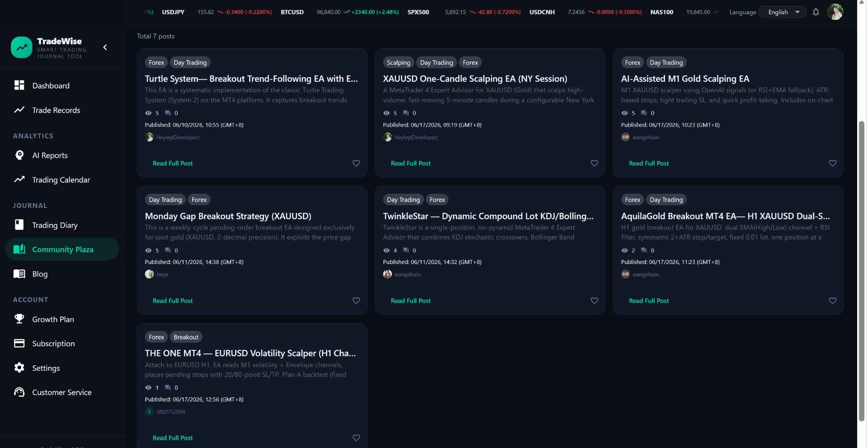Click the SPX500 ticker item
The height and width of the screenshot is (448, 868).
click(464, 12)
